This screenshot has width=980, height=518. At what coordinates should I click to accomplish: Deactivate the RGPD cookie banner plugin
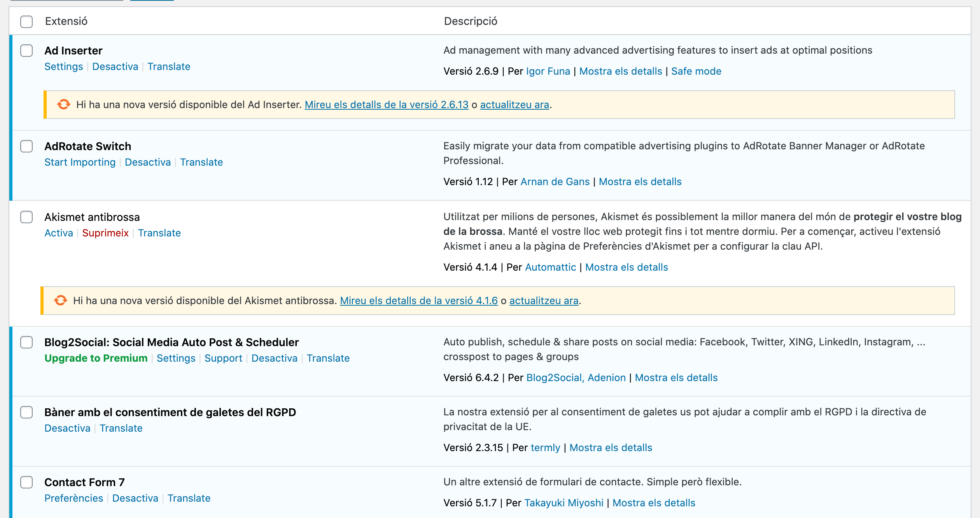coord(67,428)
